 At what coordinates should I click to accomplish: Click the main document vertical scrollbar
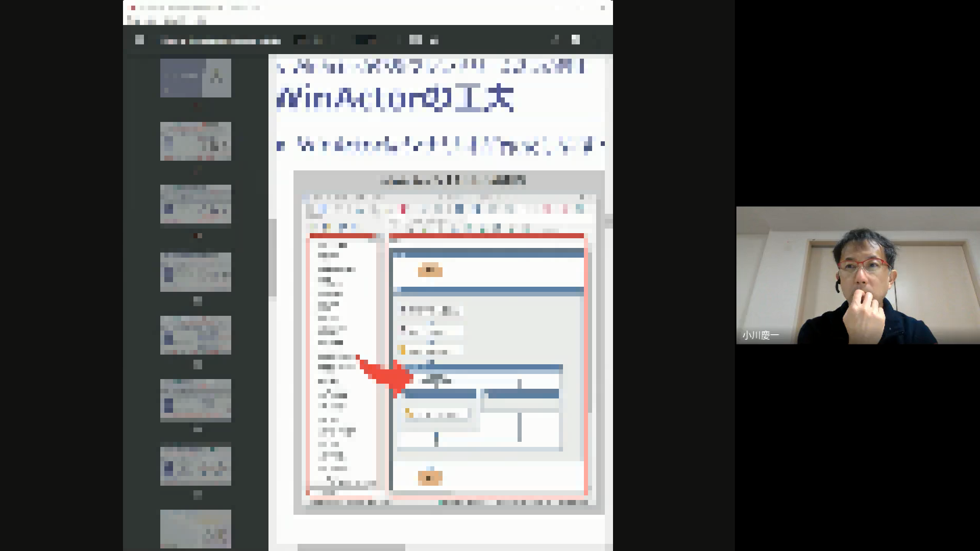(608, 221)
